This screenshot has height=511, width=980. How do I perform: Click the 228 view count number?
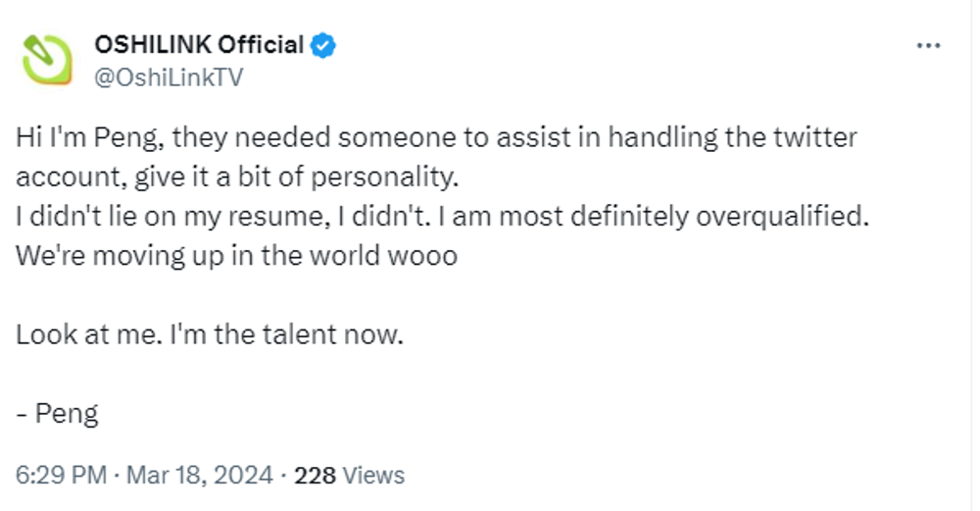315,476
